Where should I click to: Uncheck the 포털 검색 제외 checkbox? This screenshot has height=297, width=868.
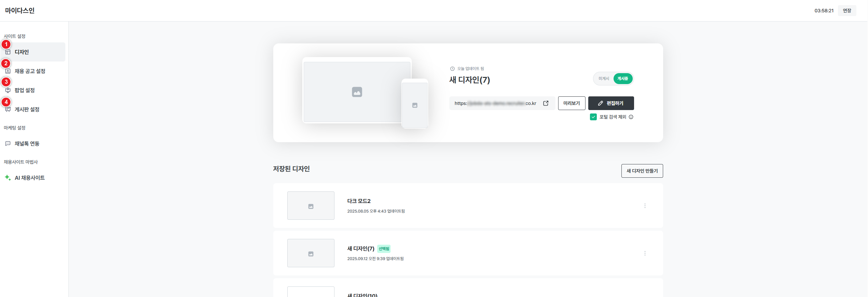coord(593,117)
